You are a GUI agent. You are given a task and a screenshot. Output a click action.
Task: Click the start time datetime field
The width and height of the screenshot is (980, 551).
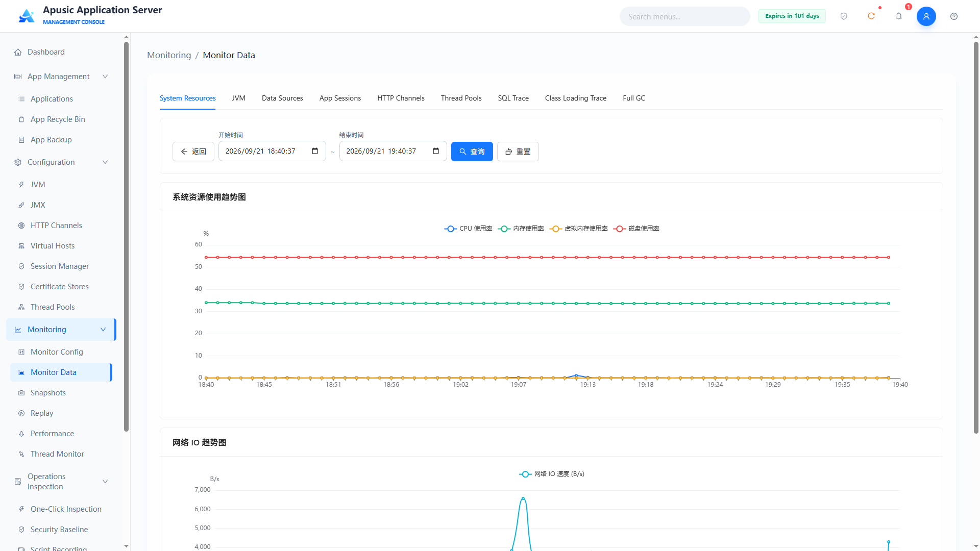(x=272, y=151)
